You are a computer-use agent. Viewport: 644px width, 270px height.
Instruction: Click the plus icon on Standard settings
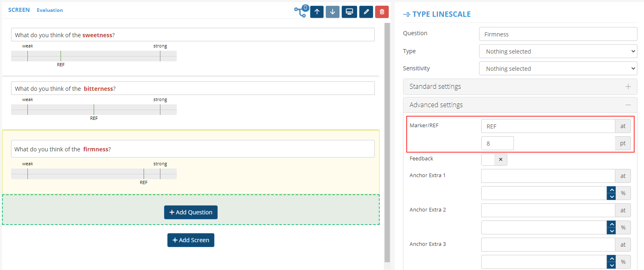628,87
